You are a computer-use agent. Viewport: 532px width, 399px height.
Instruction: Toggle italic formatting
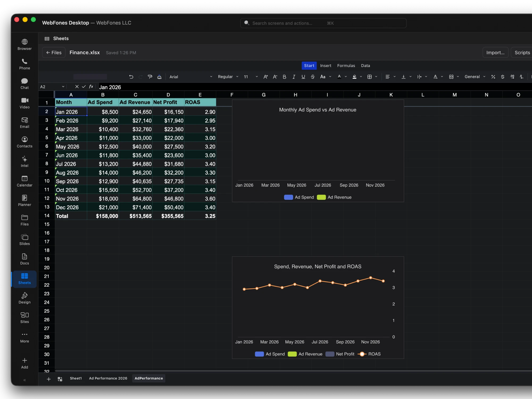point(294,77)
